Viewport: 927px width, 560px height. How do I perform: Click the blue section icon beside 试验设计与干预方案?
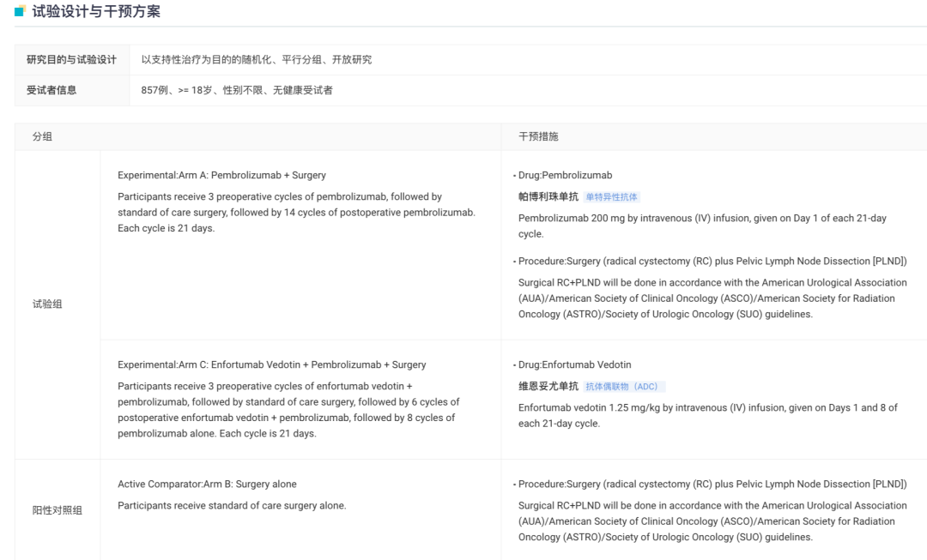(20, 11)
